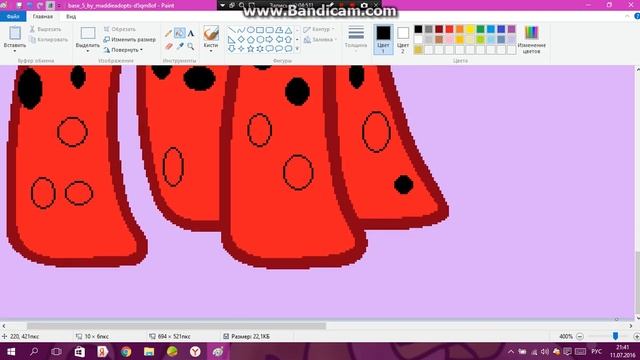Choose the Curve shape

(241, 30)
